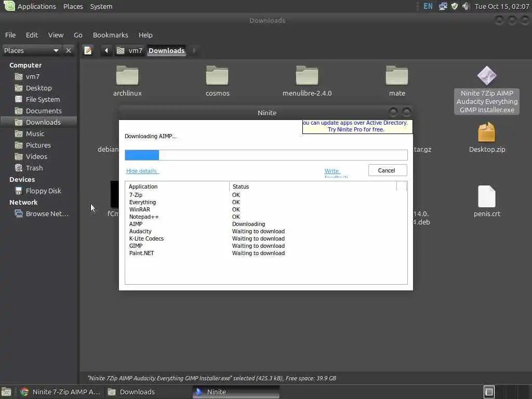Click the EN keyboard layout indicator
Viewport: 532px width, 399px height.
pos(428,6)
